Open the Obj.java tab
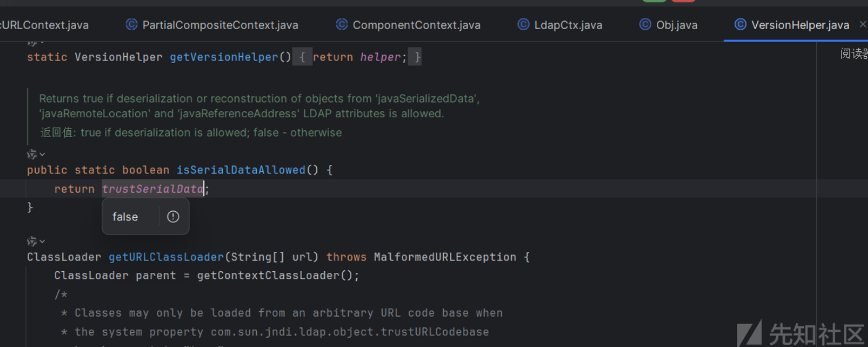Viewport: 868px width, 347px height. pyautogui.click(x=677, y=25)
